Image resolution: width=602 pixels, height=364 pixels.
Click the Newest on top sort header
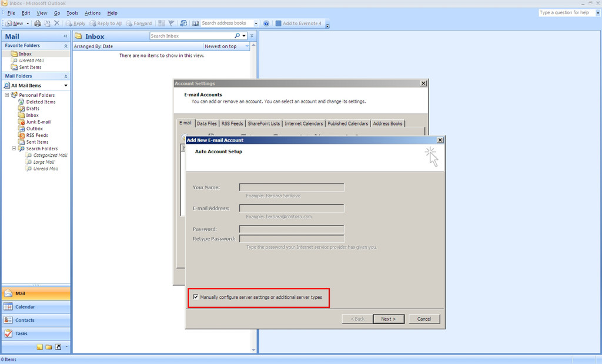pos(221,46)
